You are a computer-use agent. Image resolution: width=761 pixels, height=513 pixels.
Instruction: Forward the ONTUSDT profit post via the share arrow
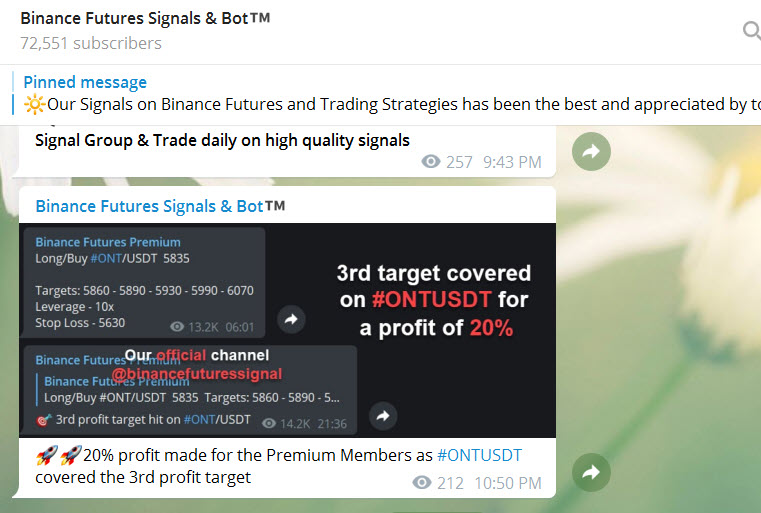pos(591,472)
